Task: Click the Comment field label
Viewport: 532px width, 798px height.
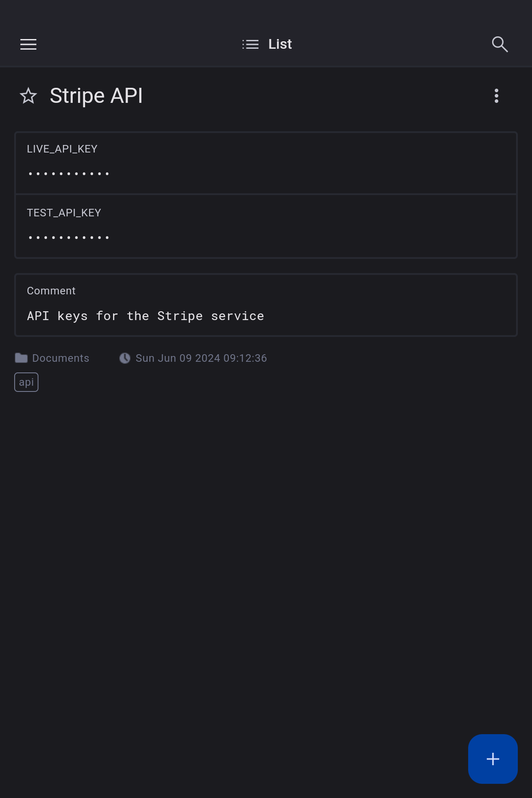Action: (51, 291)
